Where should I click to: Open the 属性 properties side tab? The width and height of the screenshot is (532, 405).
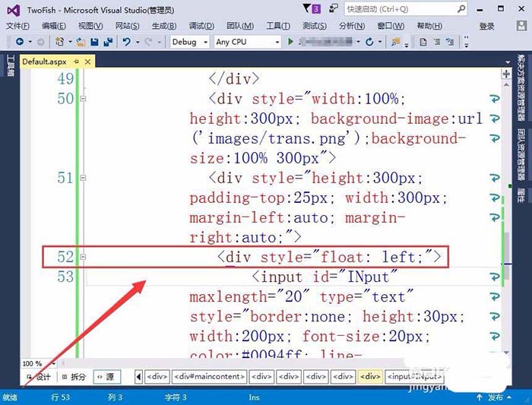(x=521, y=195)
